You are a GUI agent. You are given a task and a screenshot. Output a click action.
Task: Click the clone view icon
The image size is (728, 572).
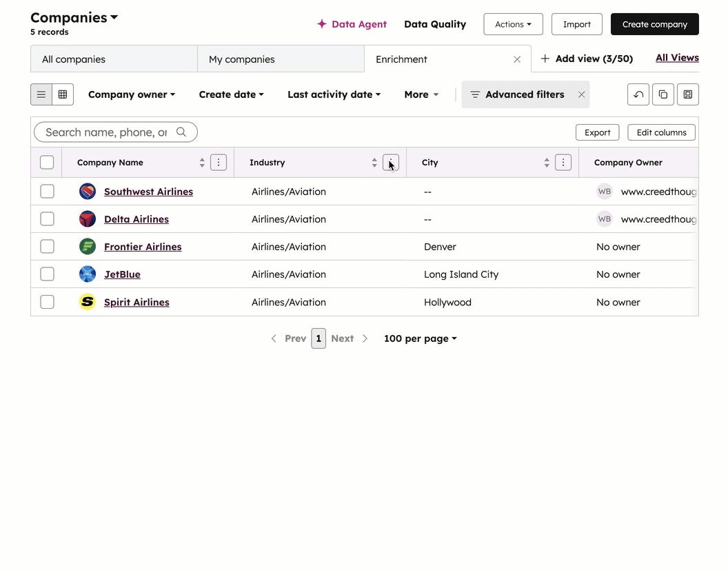[663, 94]
